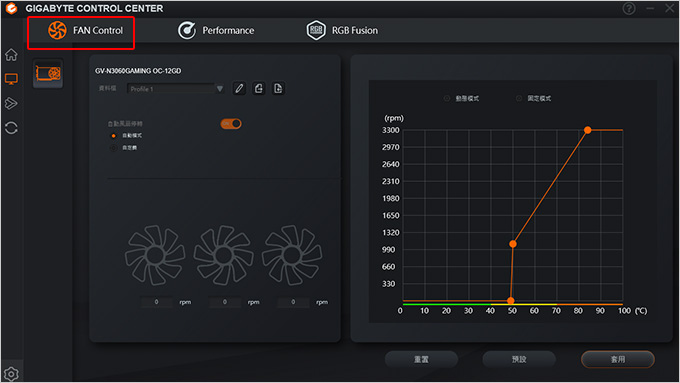Click the left fan icon
Image resolution: width=680 pixels, height=383 pixels.
155,255
